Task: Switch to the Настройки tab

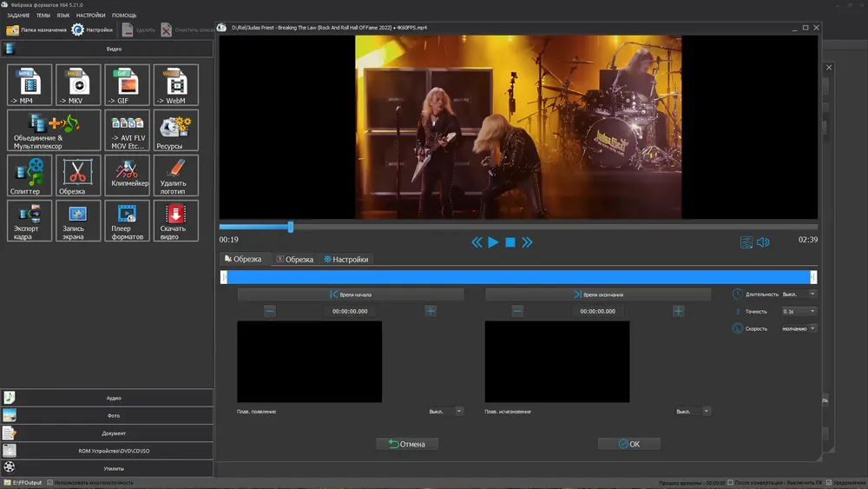Action: click(346, 259)
